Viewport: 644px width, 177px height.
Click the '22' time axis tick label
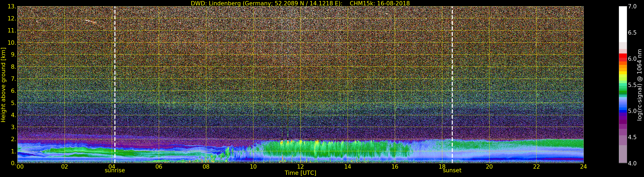pyautogui.click(x=536, y=167)
